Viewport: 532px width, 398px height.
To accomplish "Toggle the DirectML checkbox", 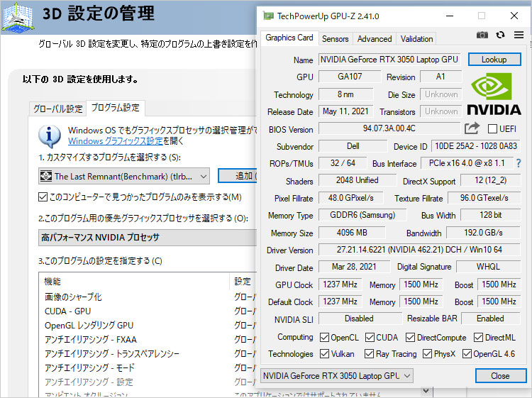I will tap(478, 337).
